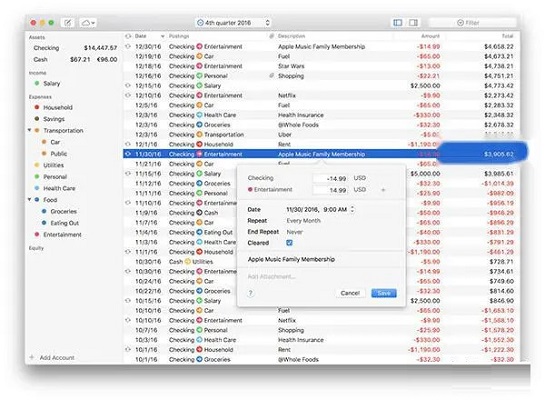Sort by the Date column header
The width and height of the screenshot is (545, 400).
[140, 36]
